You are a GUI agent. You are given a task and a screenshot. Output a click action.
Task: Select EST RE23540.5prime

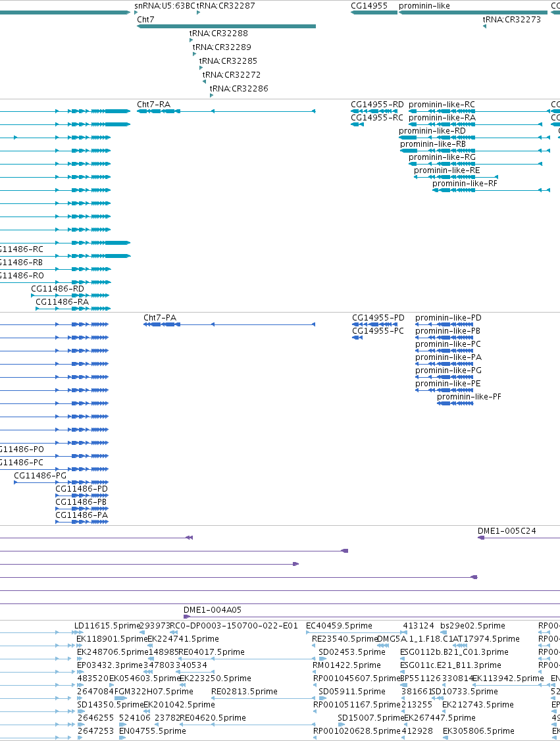tap(345, 639)
